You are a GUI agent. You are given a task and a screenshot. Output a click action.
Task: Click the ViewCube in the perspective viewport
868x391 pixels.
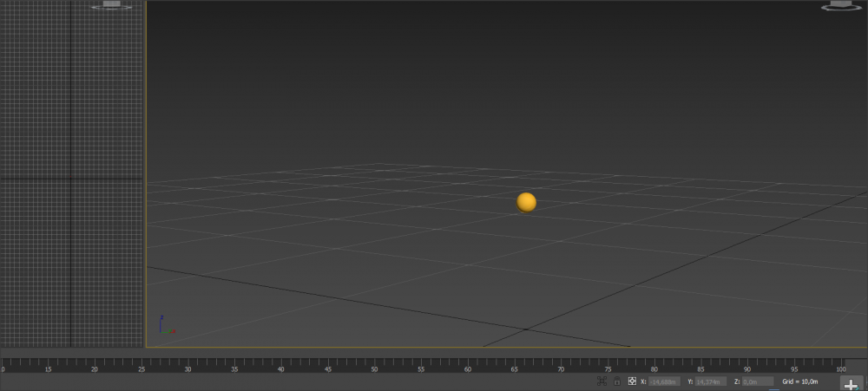pos(840,6)
